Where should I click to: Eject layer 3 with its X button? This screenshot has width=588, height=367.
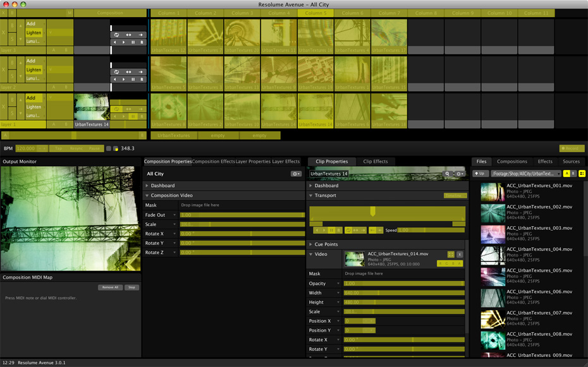[x=4, y=33]
